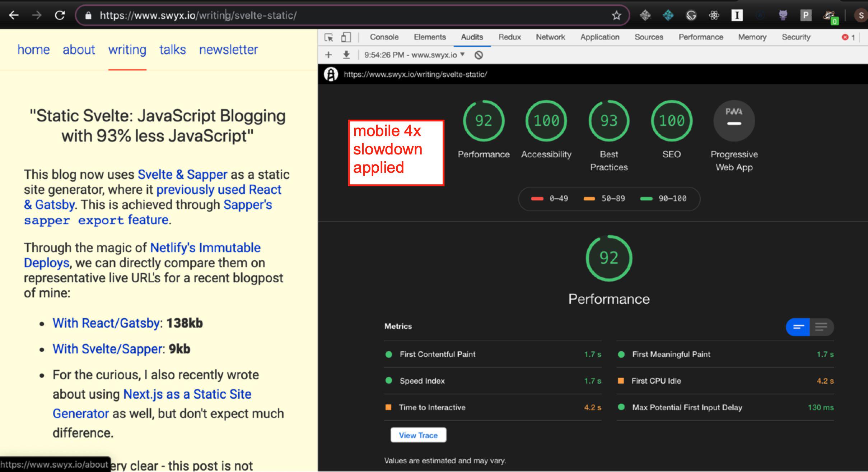Click the 'Speed Index' metric row
This screenshot has height=472, width=868.
[x=493, y=381]
